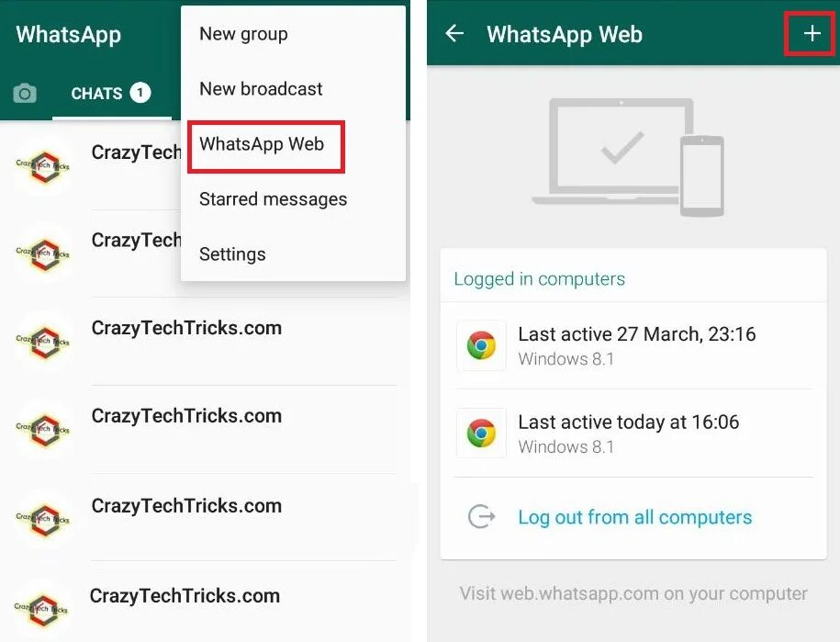Click the logout arrow icon
The width and height of the screenshot is (840, 642).
[x=481, y=516]
